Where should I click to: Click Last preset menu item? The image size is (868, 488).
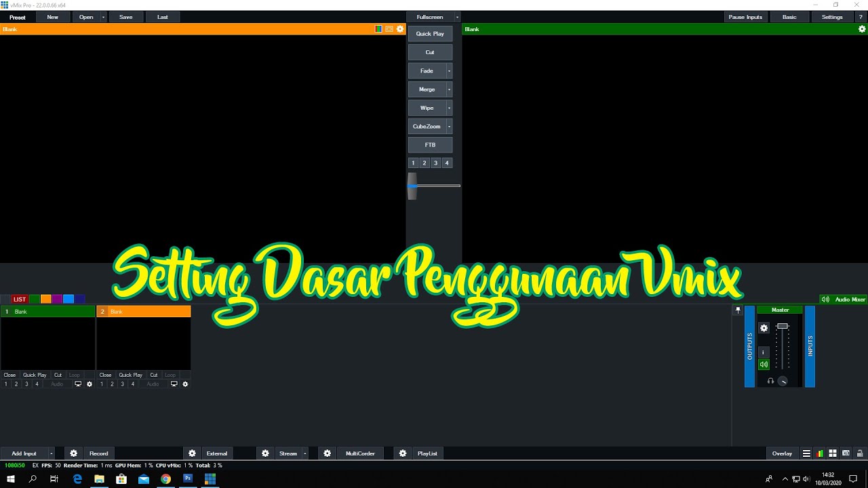point(163,17)
